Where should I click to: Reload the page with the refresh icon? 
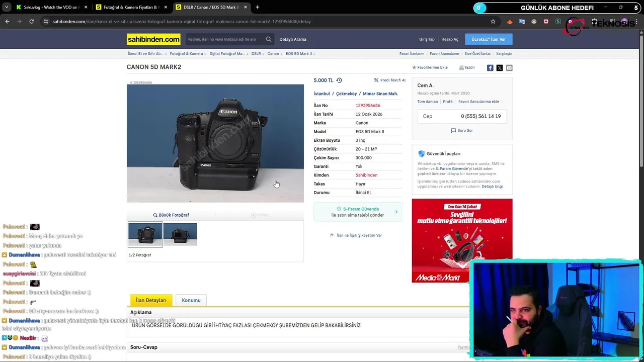31,22
